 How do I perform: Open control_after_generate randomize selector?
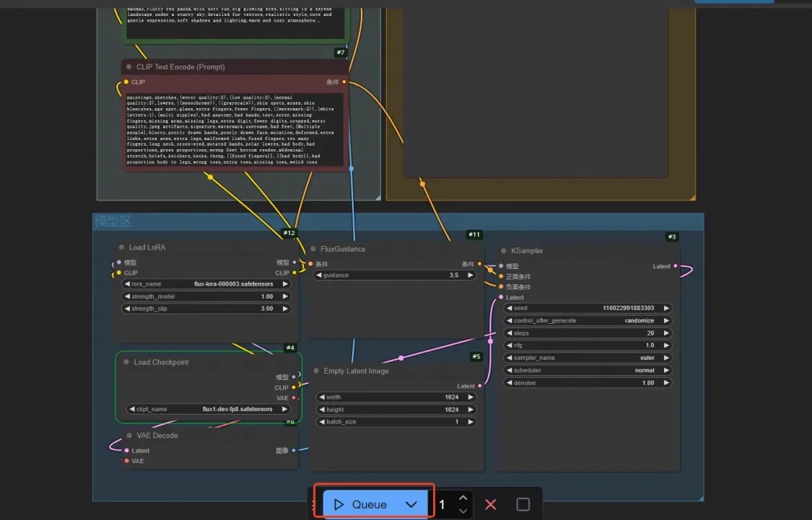(x=588, y=321)
